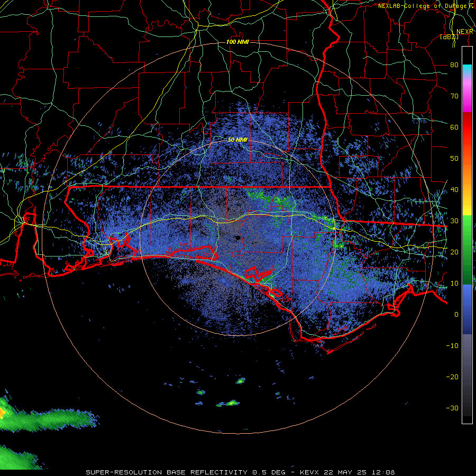Click the 60 value on the dBZ scale
The width and height of the screenshot is (476, 476).
(x=454, y=127)
